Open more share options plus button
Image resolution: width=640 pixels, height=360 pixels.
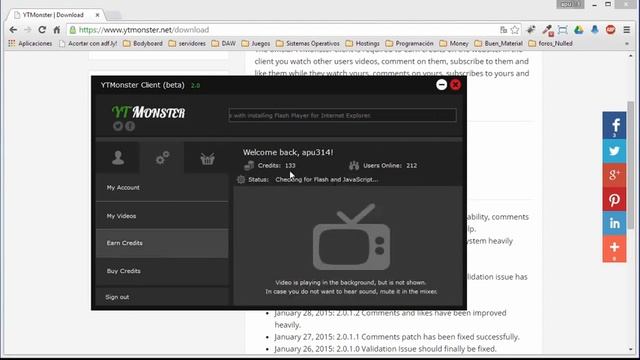point(614,249)
